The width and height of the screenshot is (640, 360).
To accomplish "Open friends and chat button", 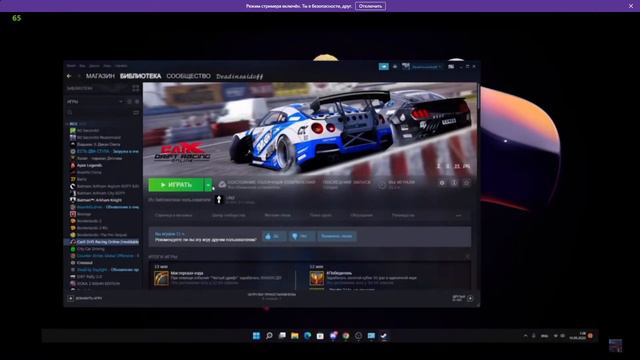I will coord(463,298).
